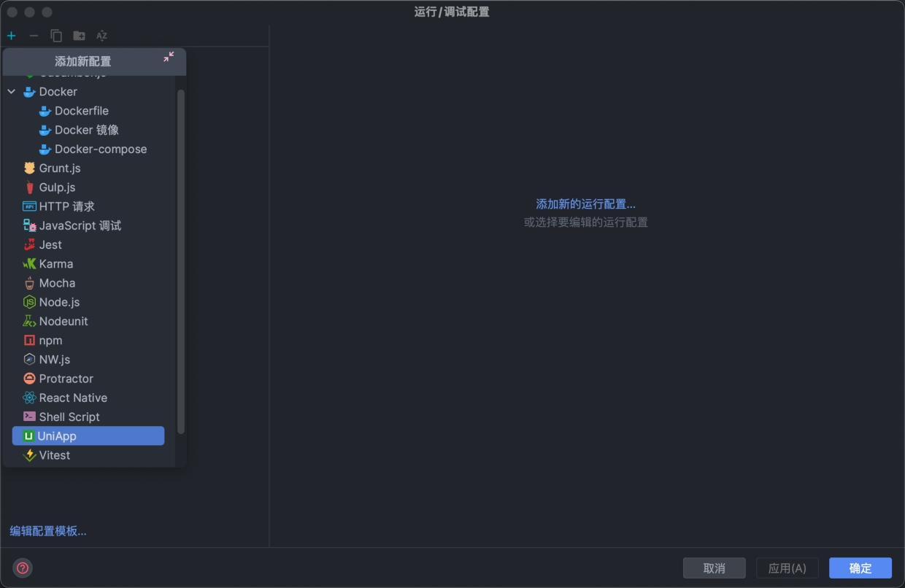Click the Node.js hexagon icon
Screen dimensions: 905x588
pyautogui.click(x=29, y=302)
